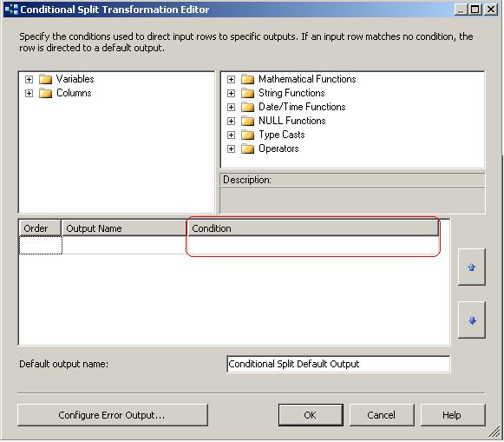
Task: Click NULL Functions folder icon
Action: (x=247, y=121)
